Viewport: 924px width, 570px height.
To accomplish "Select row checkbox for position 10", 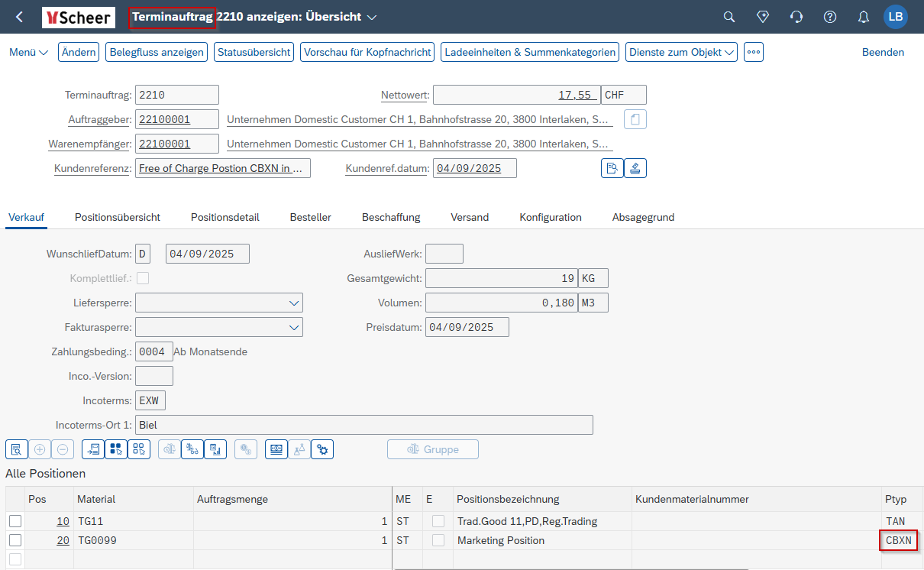I will pyautogui.click(x=15, y=521).
